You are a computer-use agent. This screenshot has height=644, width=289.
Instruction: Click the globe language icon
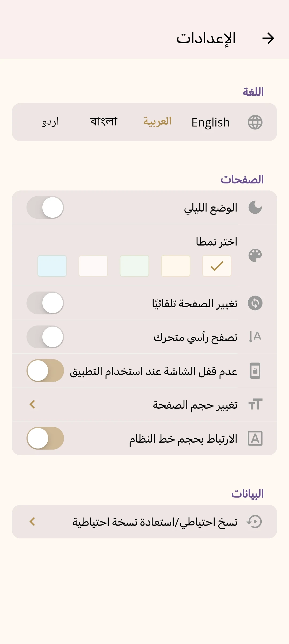255,122
